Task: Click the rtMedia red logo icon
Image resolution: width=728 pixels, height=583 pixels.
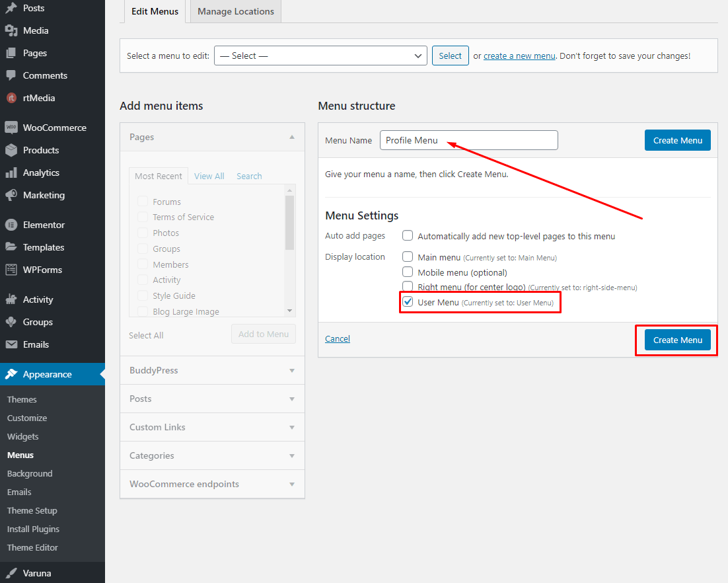Action: point(11,98)
